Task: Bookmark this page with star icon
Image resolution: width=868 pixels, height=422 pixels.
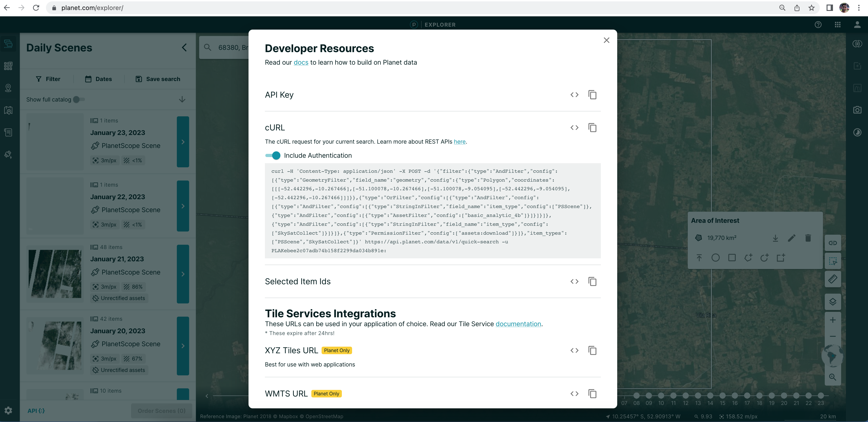Action: [x=811, y=8]
